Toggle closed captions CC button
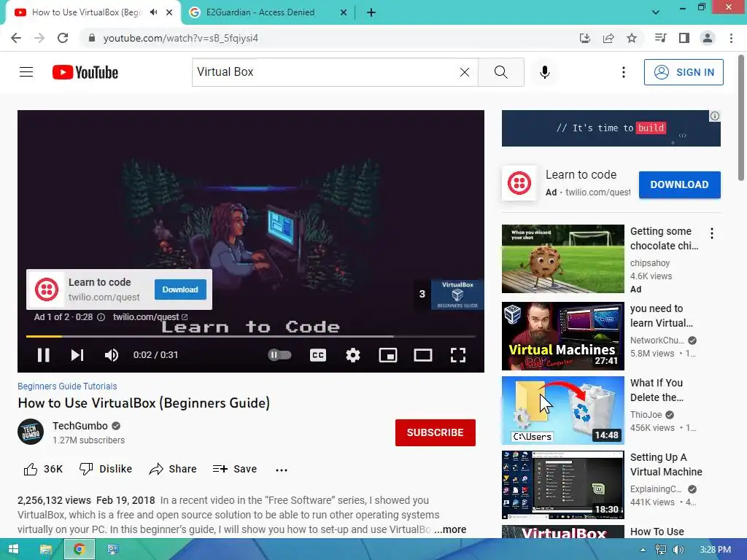 tap(318, 355)
